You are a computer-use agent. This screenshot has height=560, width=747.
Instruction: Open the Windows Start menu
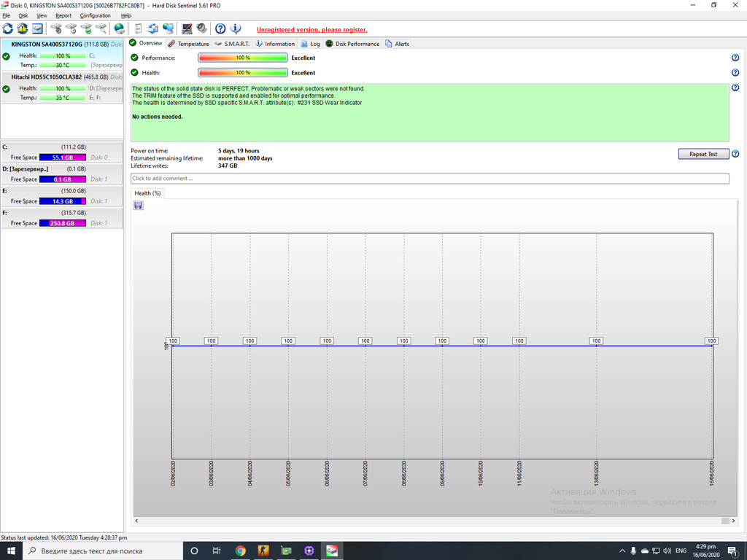tap(11, 551)
